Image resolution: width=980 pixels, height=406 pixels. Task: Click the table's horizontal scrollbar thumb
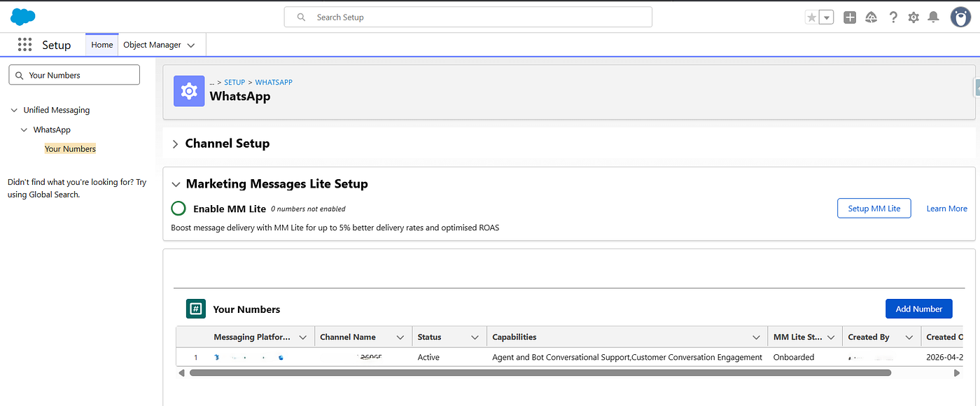[x=540, y=372]
